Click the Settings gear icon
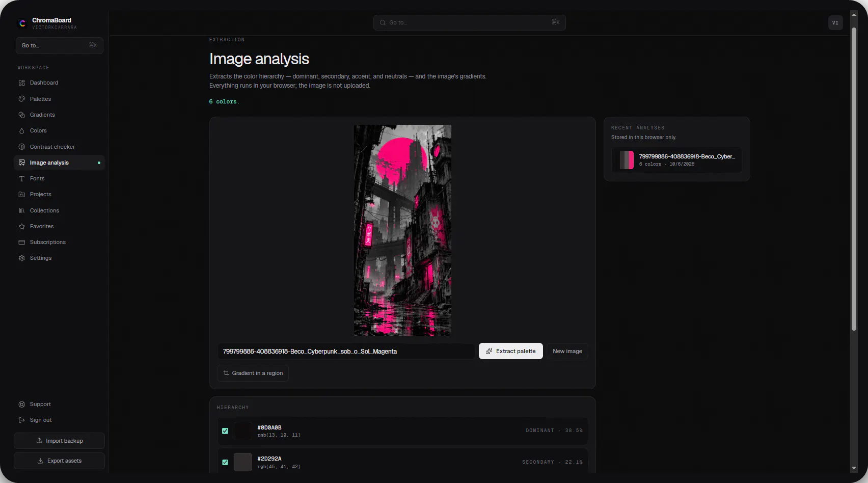 point(21,258)
